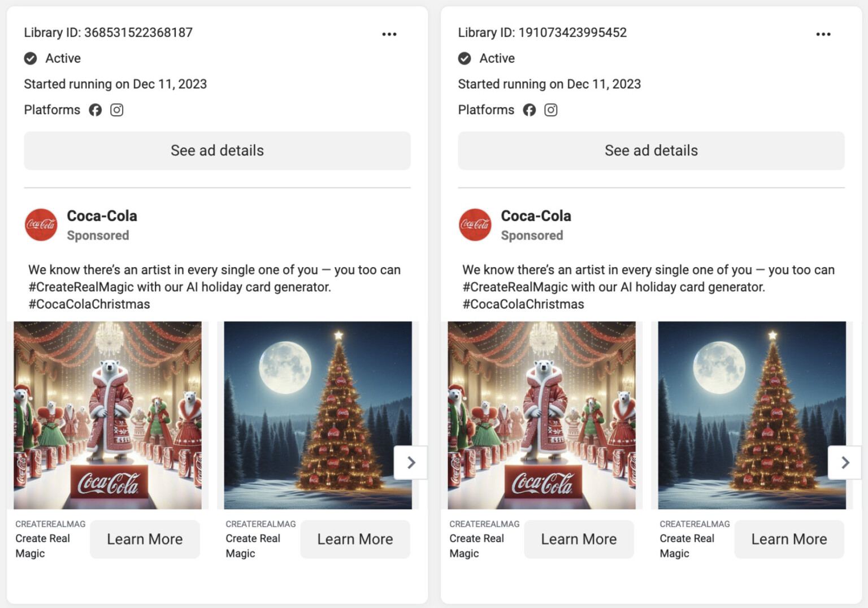868x608 pixels.
Task: Click Active status checkmark in right ad
Action: coord(465,59)
